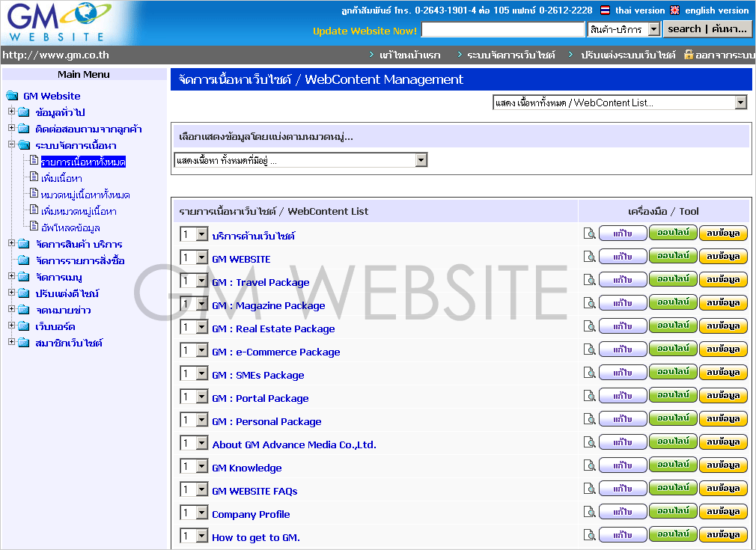This screenshot has height=550, width=756.
Task: Open preview icon of GM WEBSITE row
Action: pyautogui.click(x=589, y=257)
